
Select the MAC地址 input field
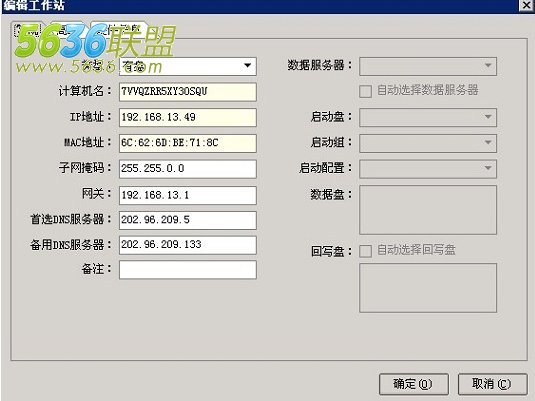pos(188,143)
